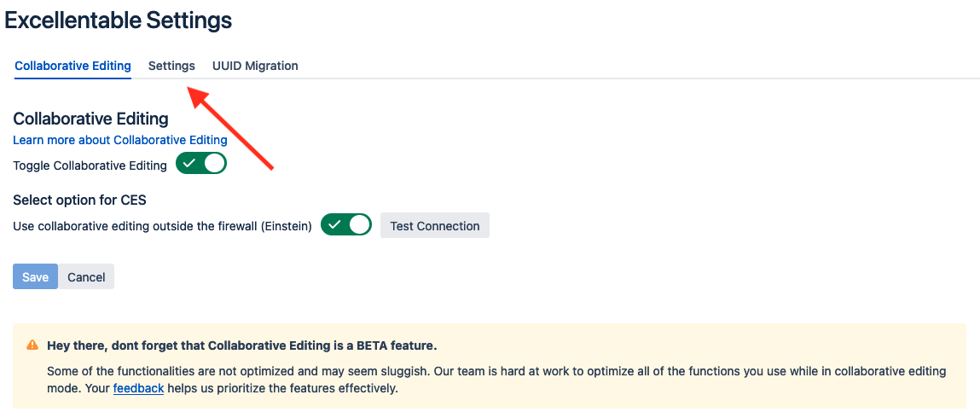Click the Test Connection button
The image size is (980, 418).
point(435,225)
